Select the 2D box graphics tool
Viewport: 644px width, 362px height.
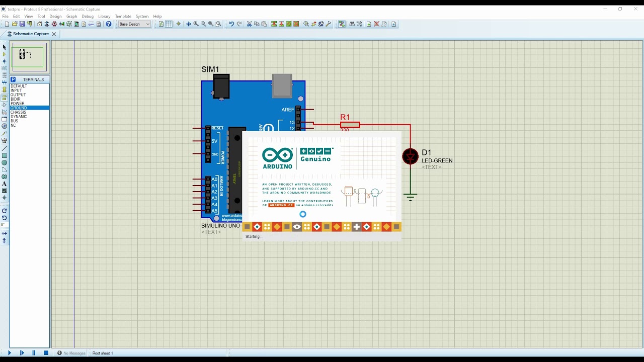pyautogui.click(x=5, y=155)
